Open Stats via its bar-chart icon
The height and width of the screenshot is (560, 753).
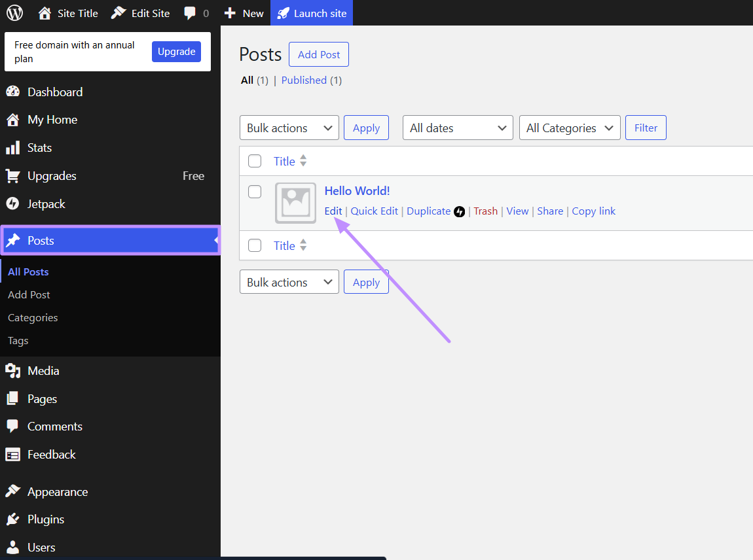coord(13,147)
